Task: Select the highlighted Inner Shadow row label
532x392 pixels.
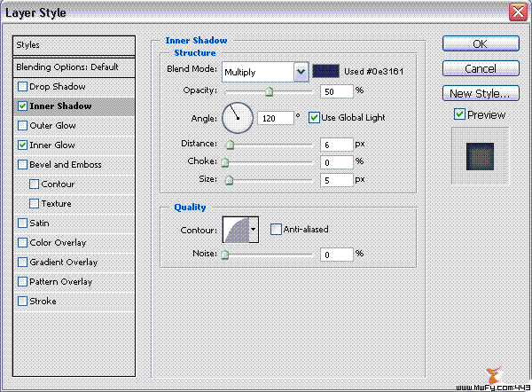Action: coord(60,106)
